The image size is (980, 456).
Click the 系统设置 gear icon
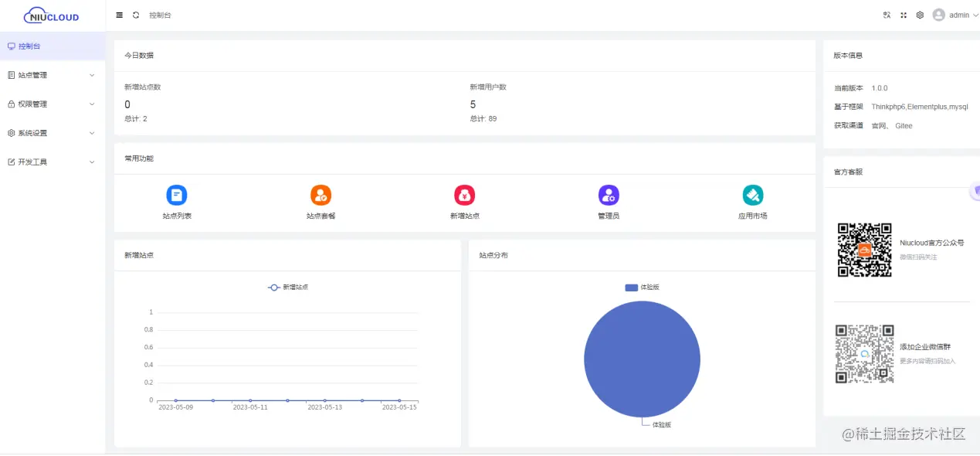click(11, 133)
